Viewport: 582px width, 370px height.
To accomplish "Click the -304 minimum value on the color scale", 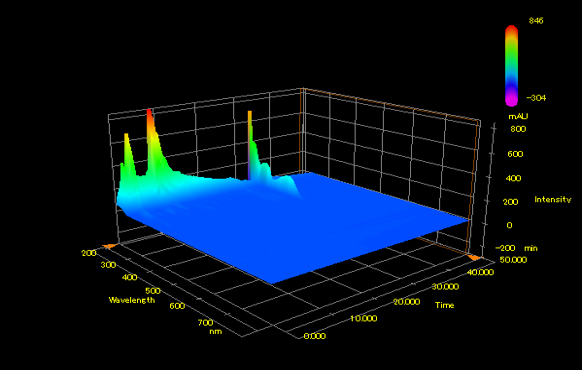I will [x=536, y=98].
